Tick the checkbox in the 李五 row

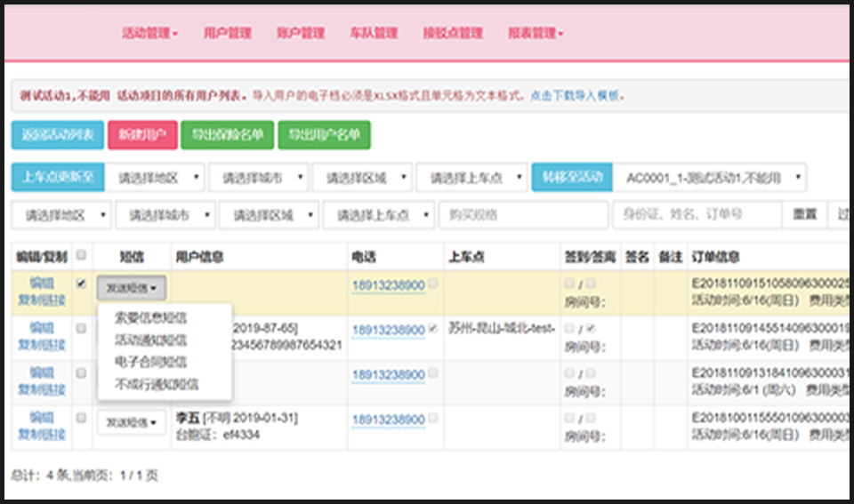click(82, 419)
